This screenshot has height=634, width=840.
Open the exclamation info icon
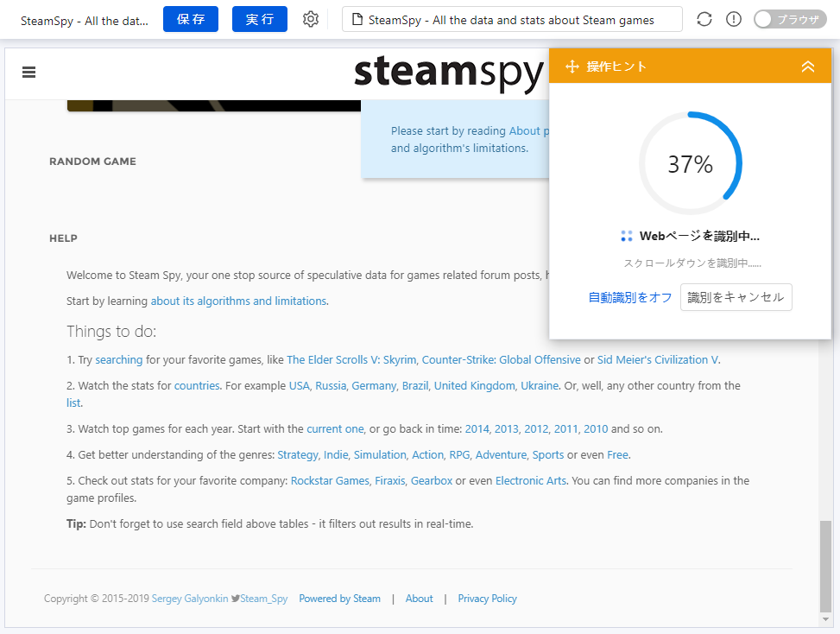(734, 19)
